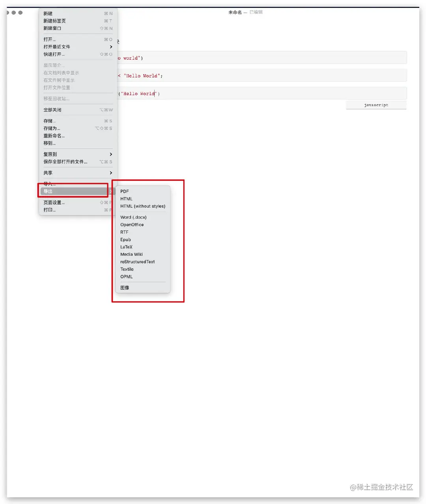Click the 已编辑 status in title bar
426x504 pixels.
pos(256,12)
